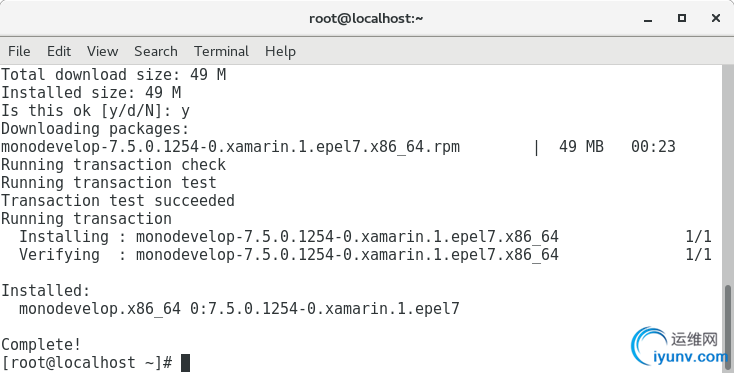
Task: Click the "Complete!" output line
Action: 41,345
